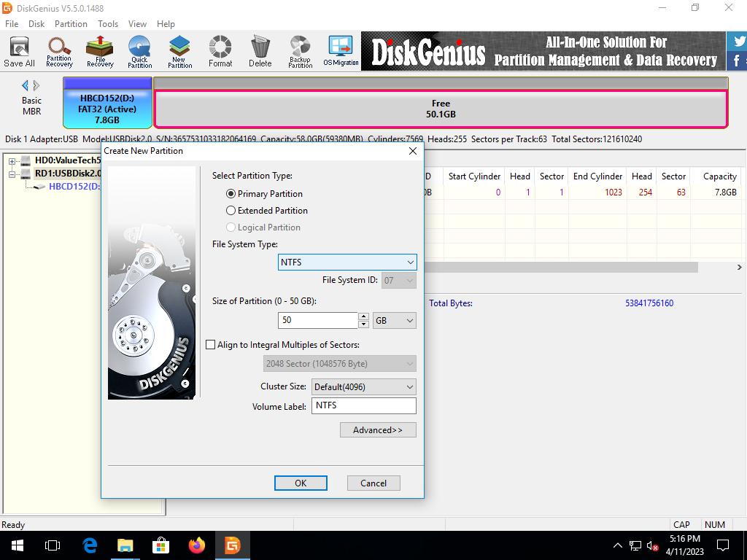Screen dimensions: 747x560
Task: Open Partition Recovery tool
Action: 59,51
